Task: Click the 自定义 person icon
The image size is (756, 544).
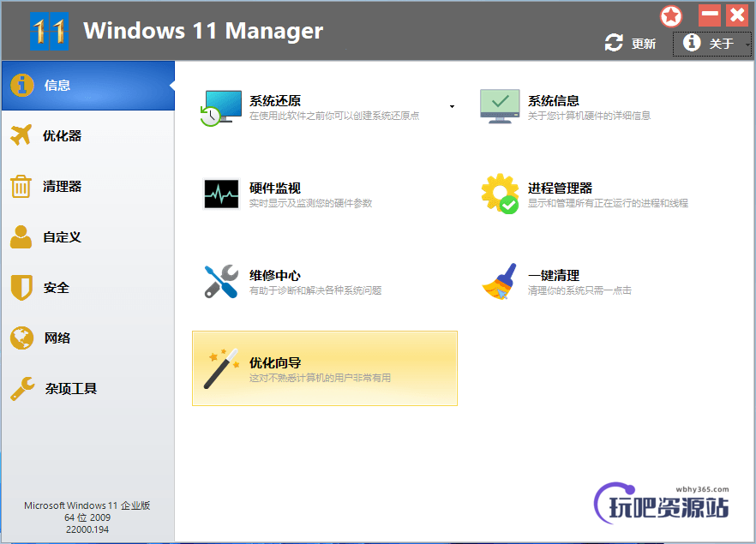Action: [x=21, y=236]
